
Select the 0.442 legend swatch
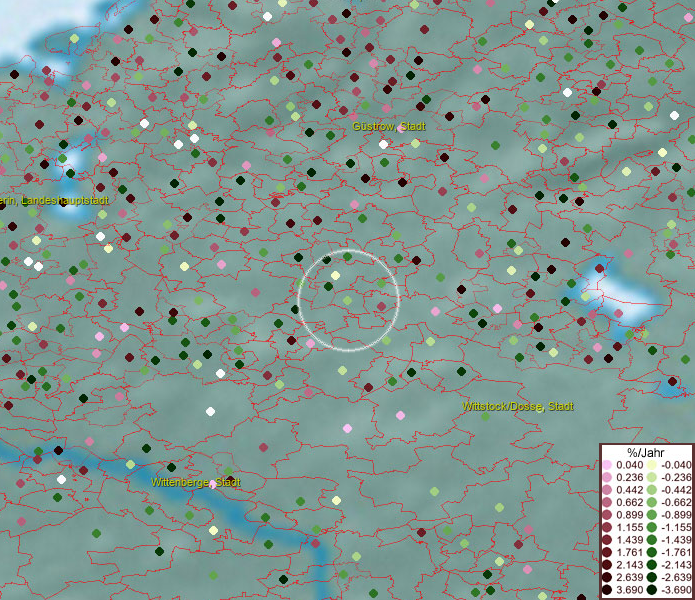[x=607, y=490]
